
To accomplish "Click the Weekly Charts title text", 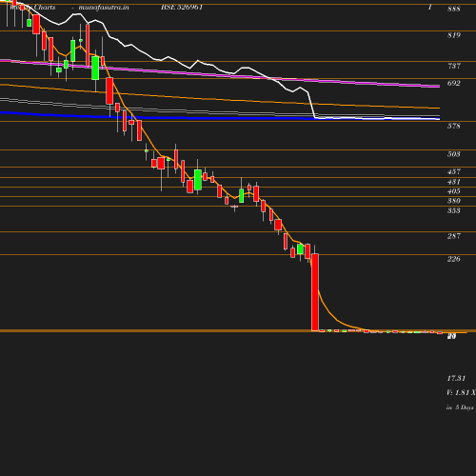I will click(32, 8).
